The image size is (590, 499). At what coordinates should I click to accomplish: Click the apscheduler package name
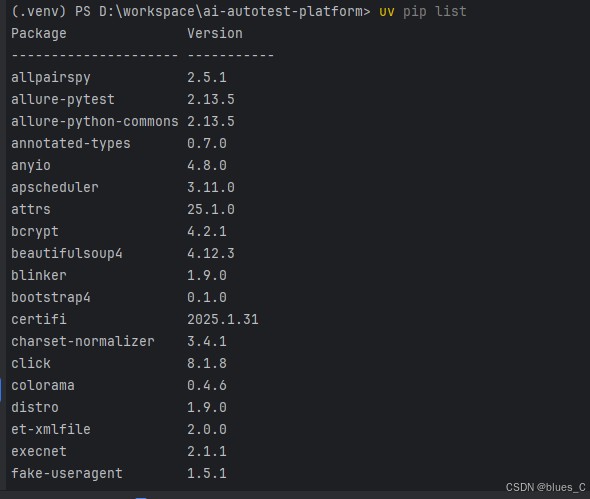coord(55,188)
